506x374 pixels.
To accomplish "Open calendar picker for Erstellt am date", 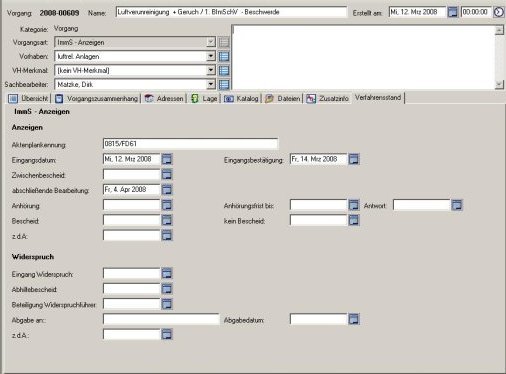I will (x=452, y=12).
